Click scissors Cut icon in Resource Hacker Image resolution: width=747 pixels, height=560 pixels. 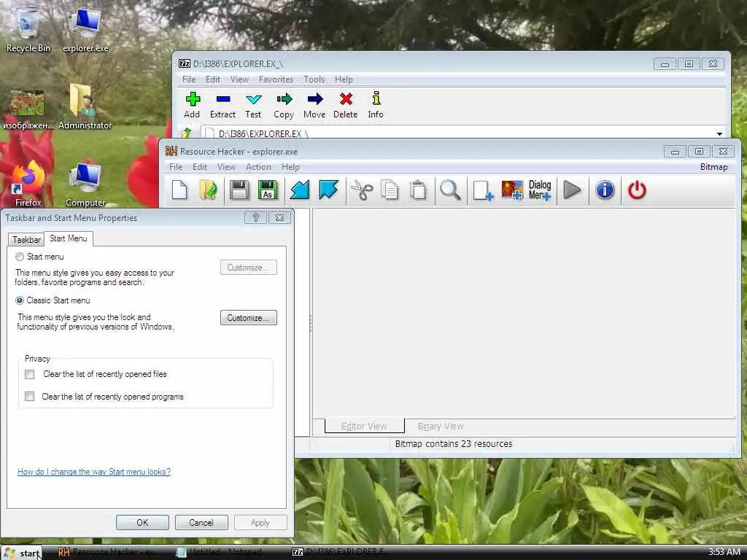[362, 190]
